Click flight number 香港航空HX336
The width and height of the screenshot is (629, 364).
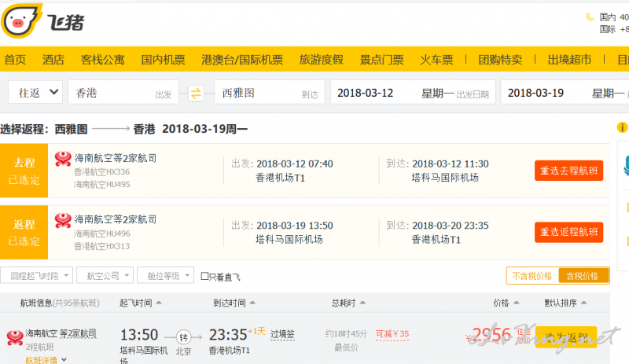tap(102, 171)
